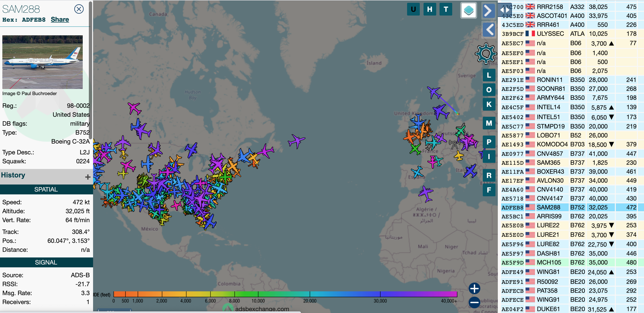Select the ASCOT401 aircraft row

click(x=572, y=16)
